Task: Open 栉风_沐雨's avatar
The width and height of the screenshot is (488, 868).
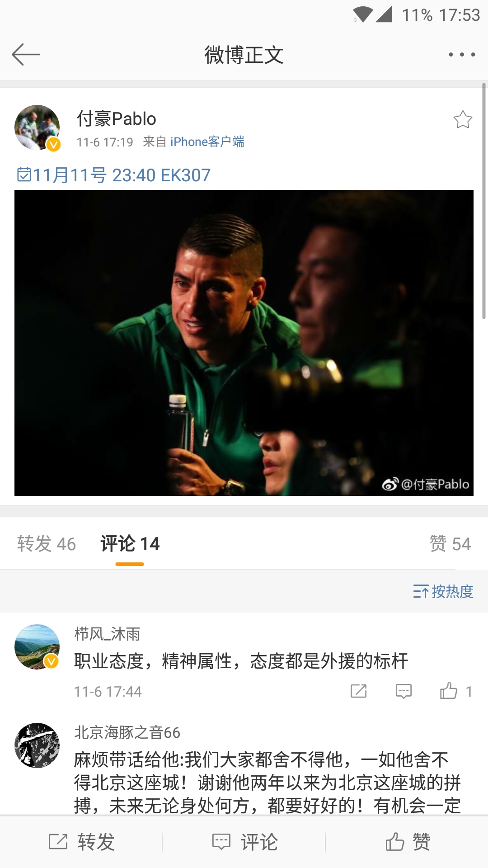Action: [x=37, y=647]
